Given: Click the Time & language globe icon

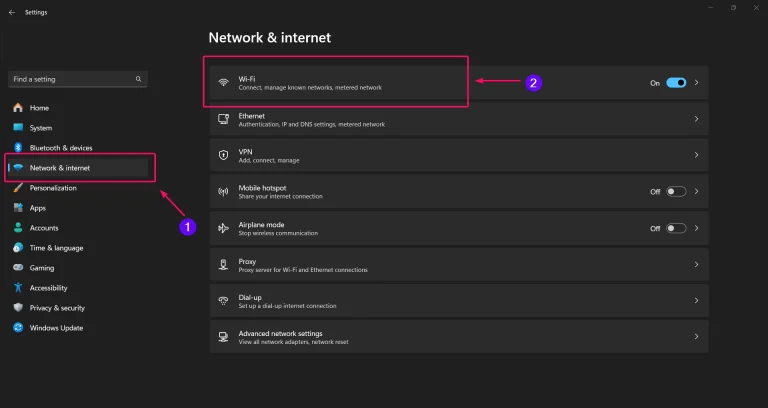Looking at the screenshot, I should click(18, 248).
